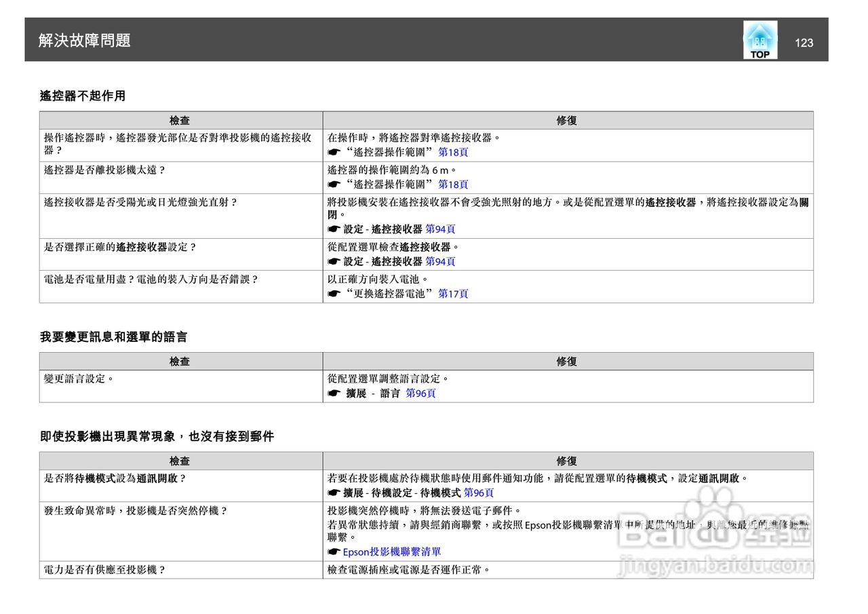Screen dimensions: 868x614
Task: Click cell 遙控接收器是否受陽光或日光燈強光直射？
Action: click(x=181, y=216)
